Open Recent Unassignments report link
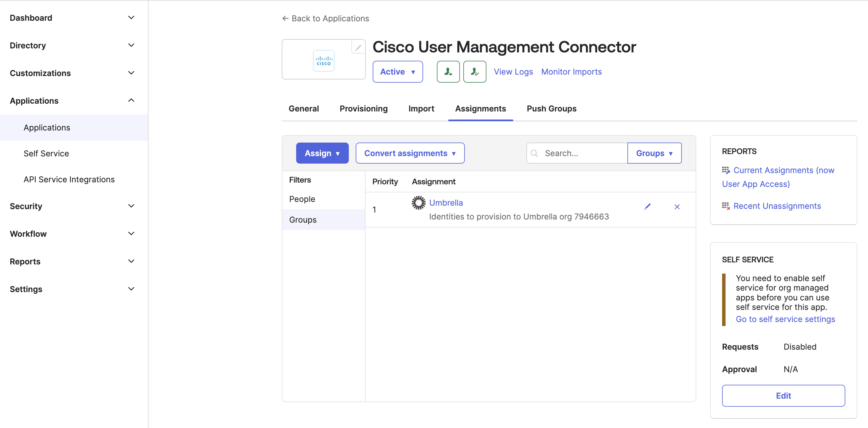 click(777, 206)
